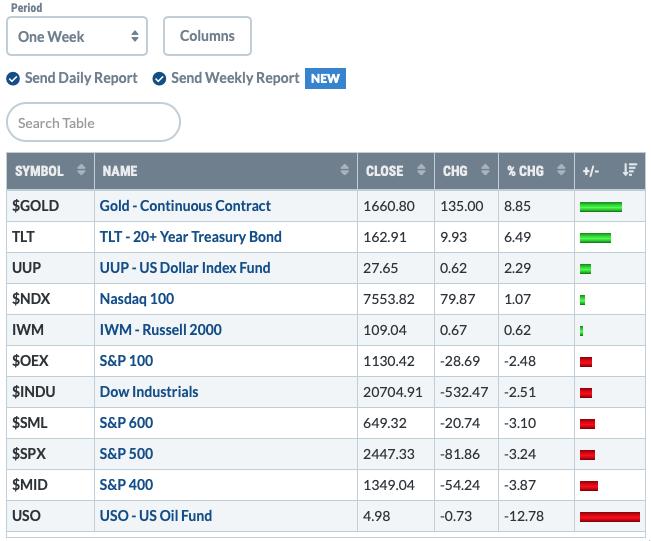The height and width of the screenshot is (541, 651).
Task: Click close value 1349.04
Action: 389,485
